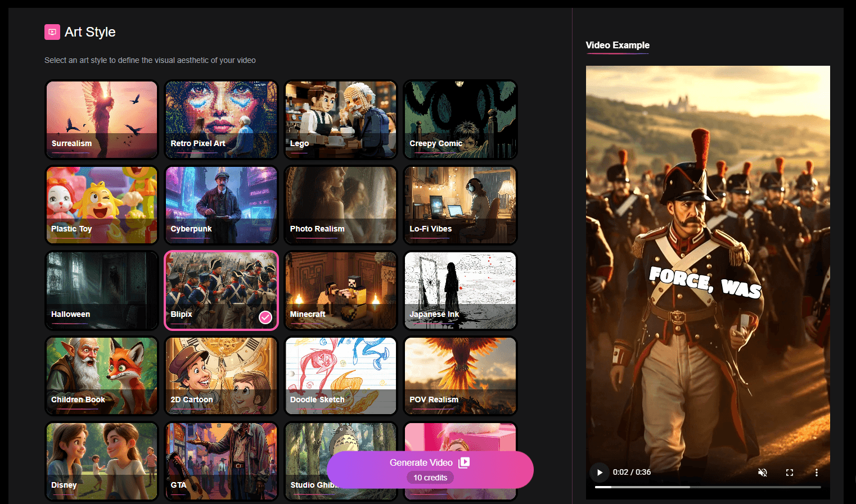Select the Photo Realism art style
This screenshot has width=856, height=504.
pyautogui.click(x=340, y=205)
